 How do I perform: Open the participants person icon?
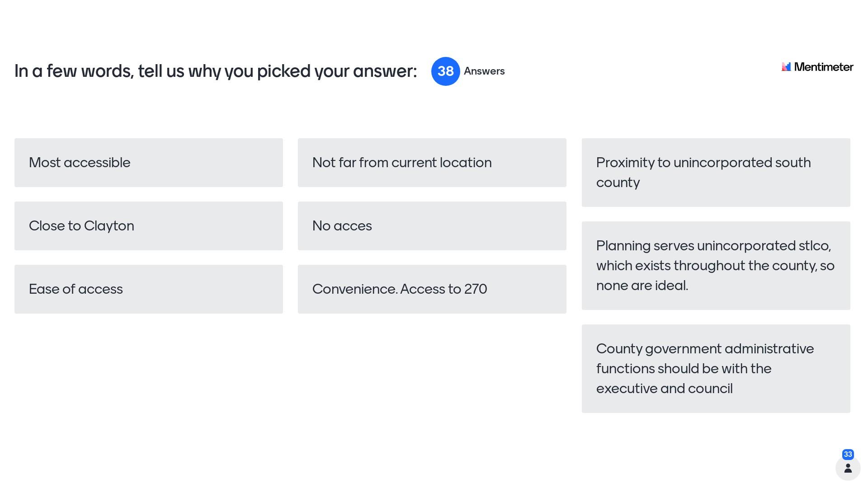click(848, 468)
